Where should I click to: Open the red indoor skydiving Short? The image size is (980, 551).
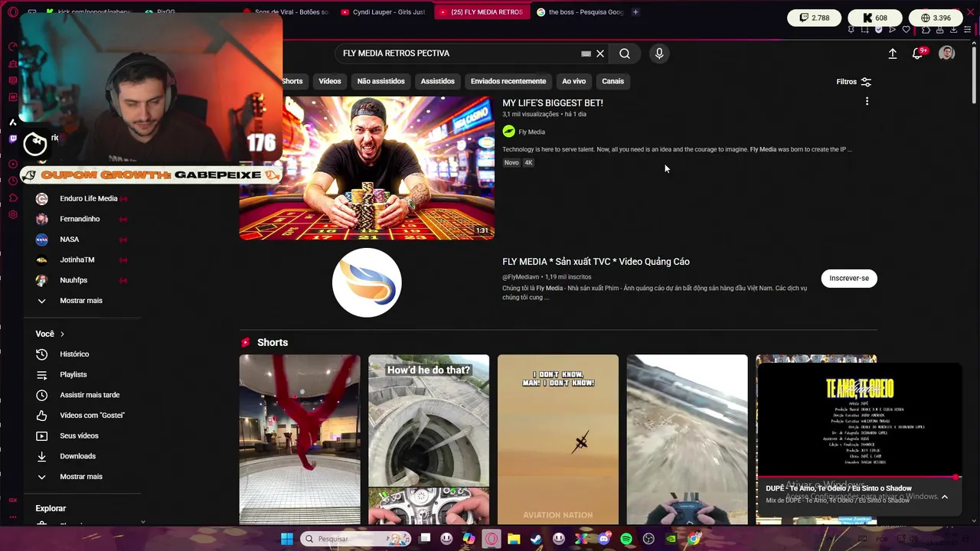click(299, 439)
